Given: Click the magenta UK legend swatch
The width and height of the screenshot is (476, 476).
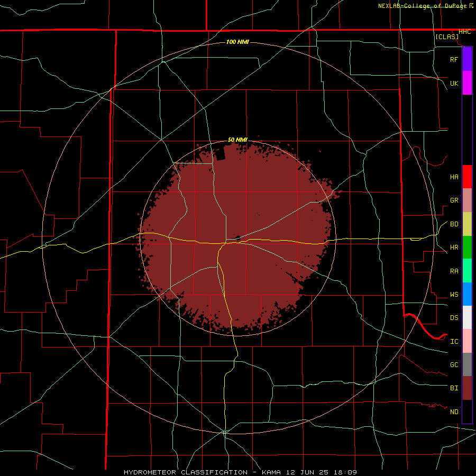Looking at the screenshot, I should click(467, 83).
